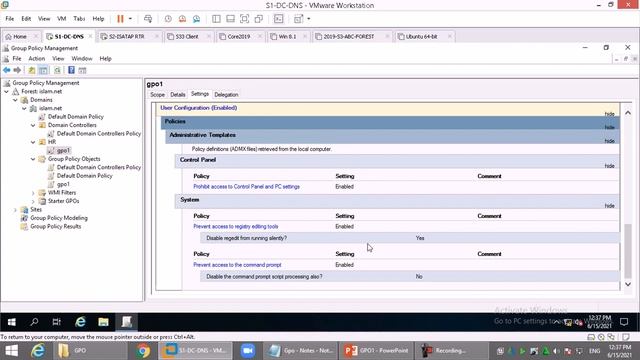This screenshot has height=360, width=640.
Task: Enter full screen mode icon
Action: 244,19
